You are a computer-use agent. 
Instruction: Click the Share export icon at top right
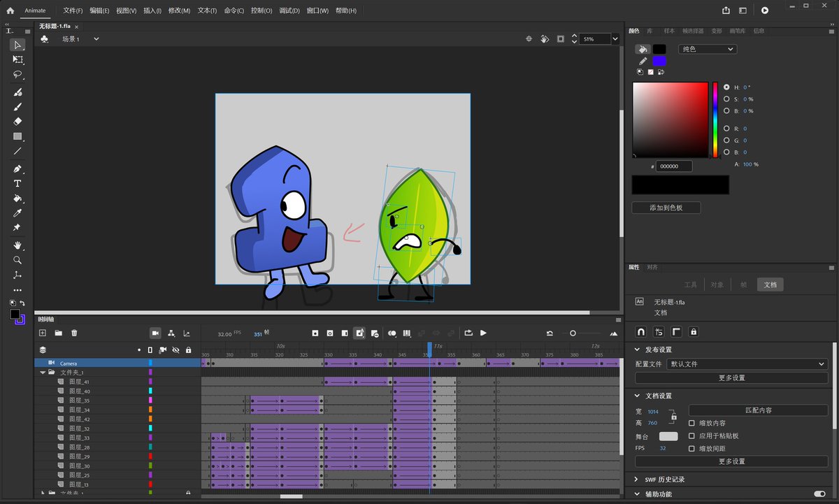726,10
